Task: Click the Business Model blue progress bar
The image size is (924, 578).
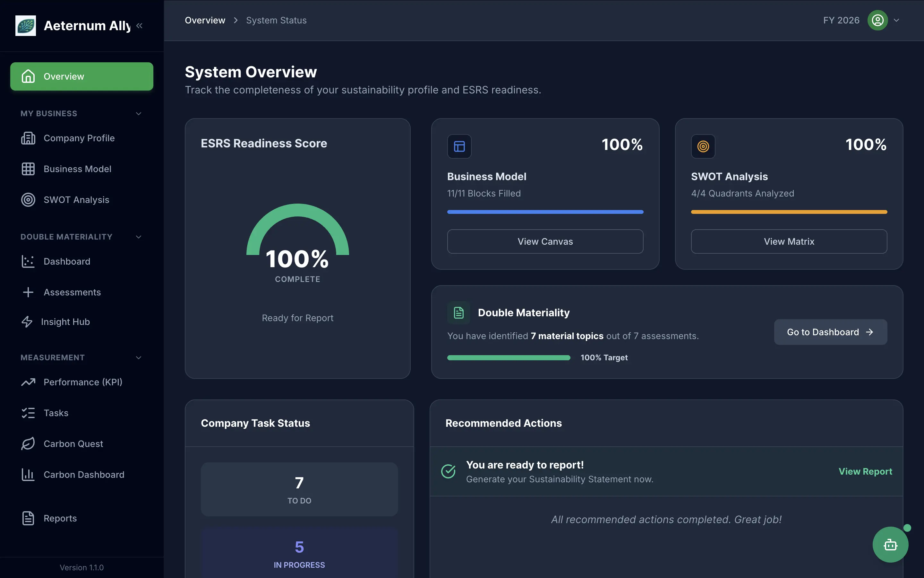Action: [545, 212]
